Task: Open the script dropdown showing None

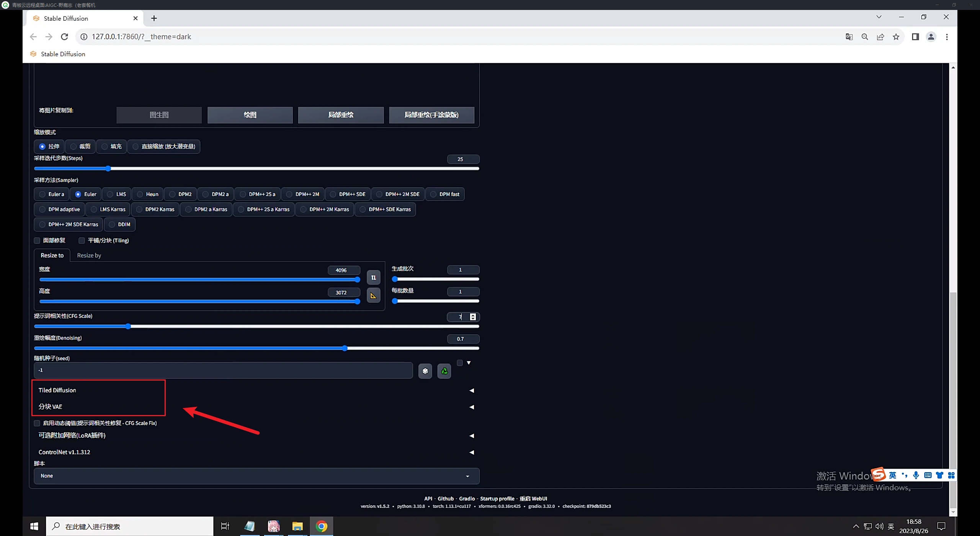Action: (x=256, y=476)
